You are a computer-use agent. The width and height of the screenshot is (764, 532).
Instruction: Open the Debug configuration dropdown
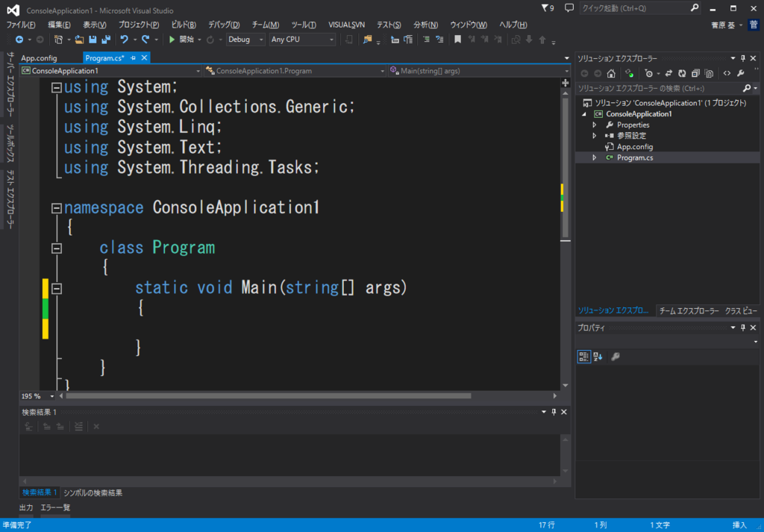coord(245,40)
